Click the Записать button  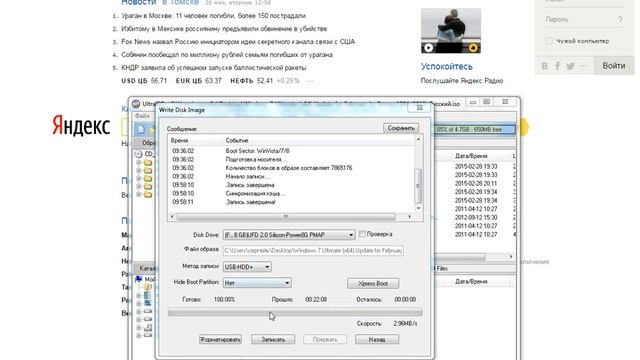click(x=273, y=340)
